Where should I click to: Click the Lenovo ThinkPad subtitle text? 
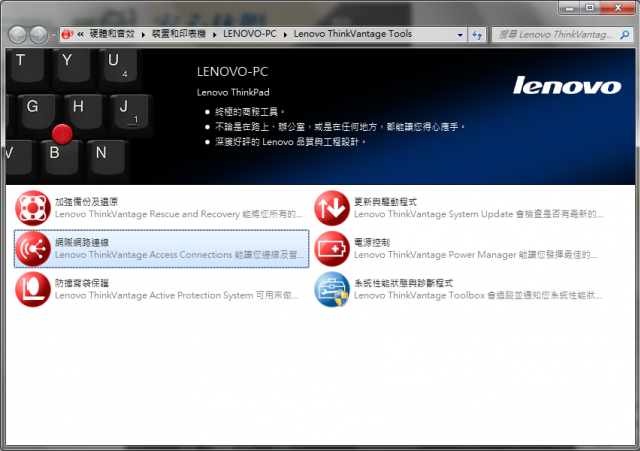[233, 92]
